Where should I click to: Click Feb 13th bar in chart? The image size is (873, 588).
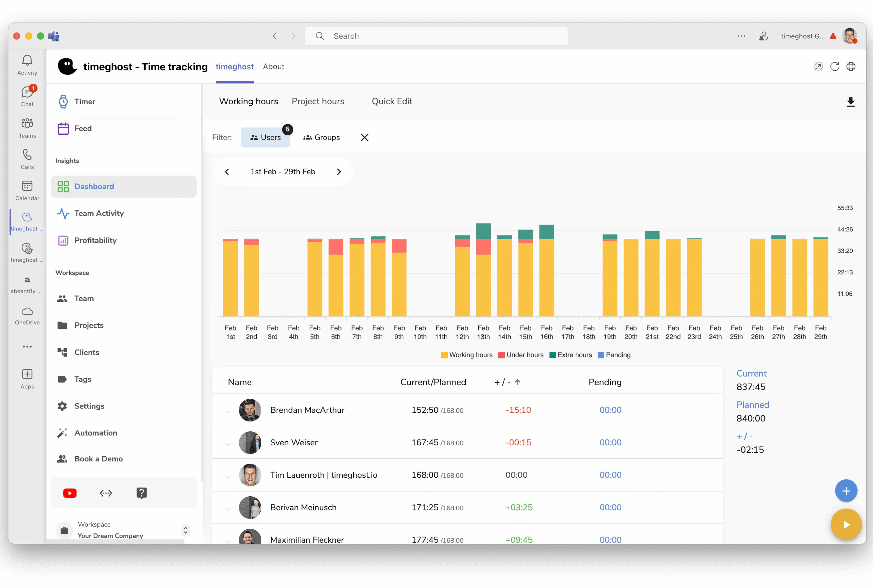click(483, 270)
